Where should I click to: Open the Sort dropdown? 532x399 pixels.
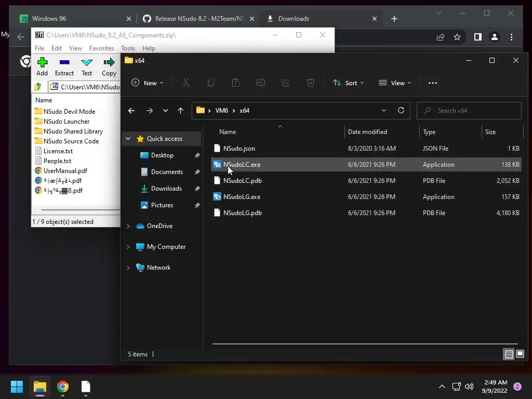click(348, 83)
